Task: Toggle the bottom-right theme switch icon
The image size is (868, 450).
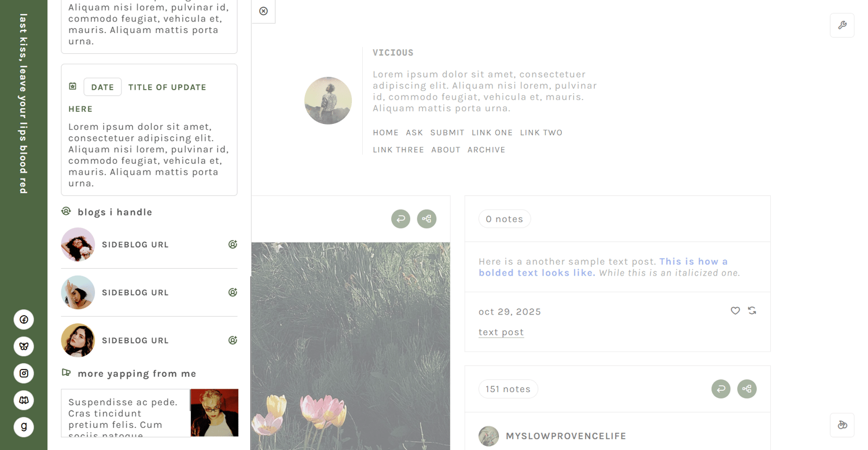Action: click(842, 425)
